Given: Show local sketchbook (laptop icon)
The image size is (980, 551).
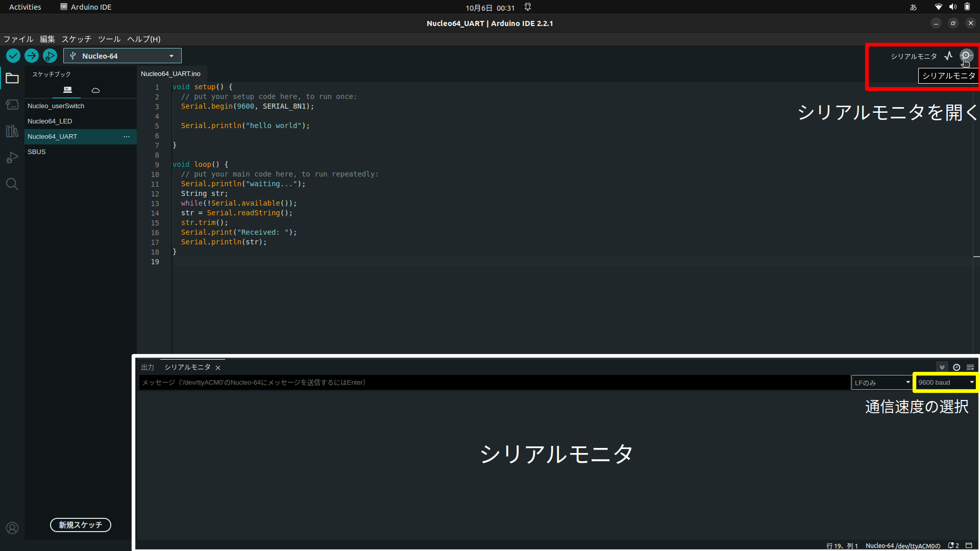Looking at the screenshot, I should click(x=67, y=90).
